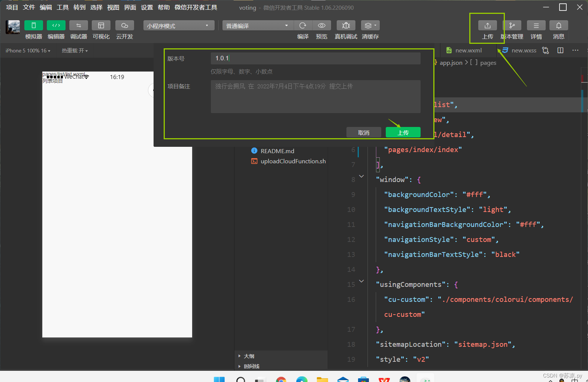Image resolution: width=588 pixels, height=382 pixels.
Task: Click the upload (上传) toolbar icon
Action: [x=488, y=25]
